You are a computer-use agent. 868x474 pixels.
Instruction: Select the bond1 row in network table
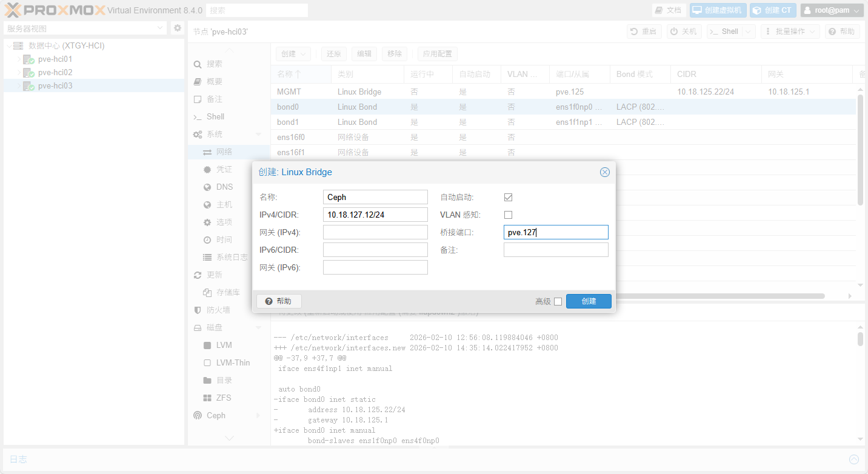[564, 122]
